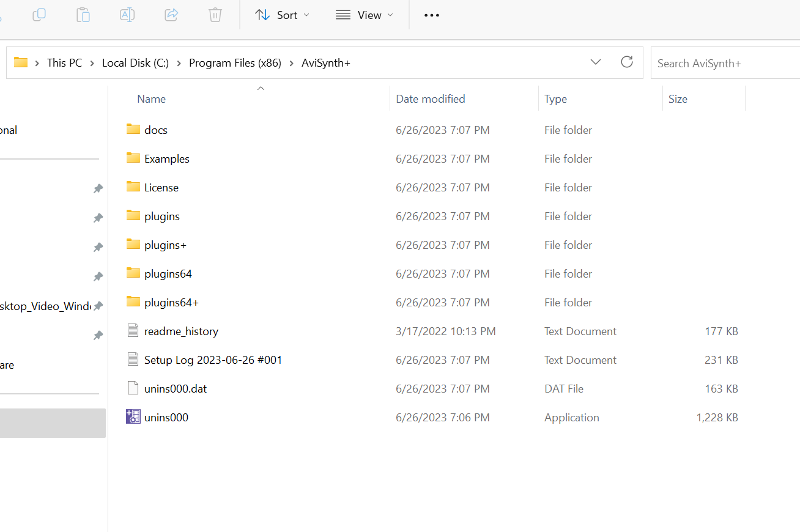Expand chevron after Local Disk (C:) breadcrumb
This screenshot has height=532, width=800.
(x=179, y=63)
